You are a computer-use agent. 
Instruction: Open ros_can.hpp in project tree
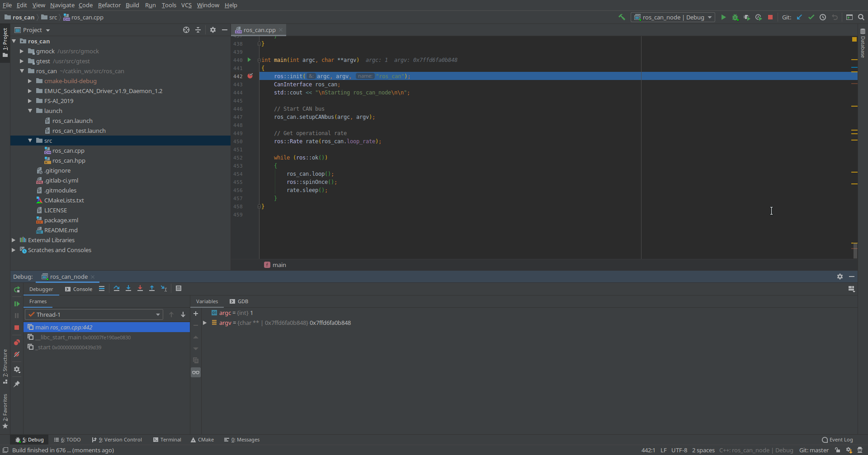click(69, 160)
